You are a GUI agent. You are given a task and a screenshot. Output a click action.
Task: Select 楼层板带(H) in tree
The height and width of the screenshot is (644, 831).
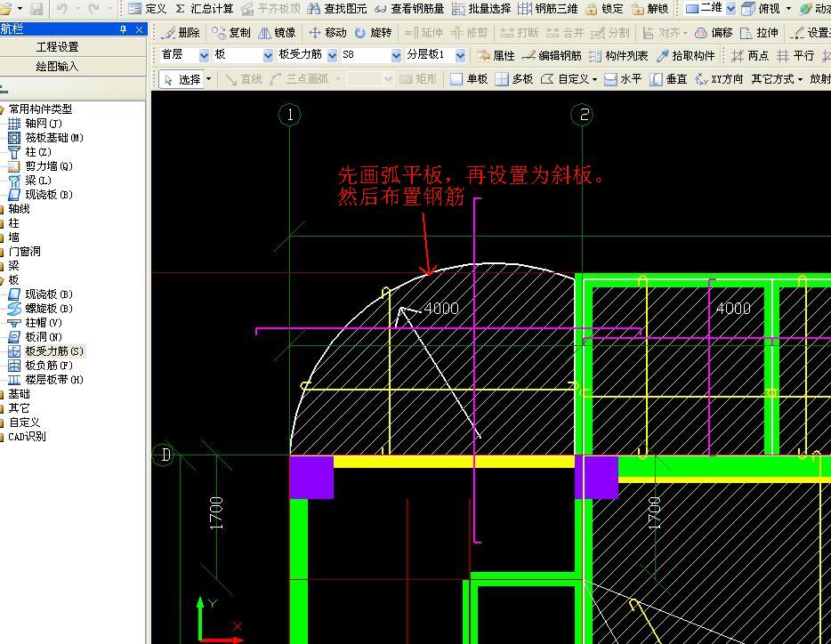(x=46, y=380)
